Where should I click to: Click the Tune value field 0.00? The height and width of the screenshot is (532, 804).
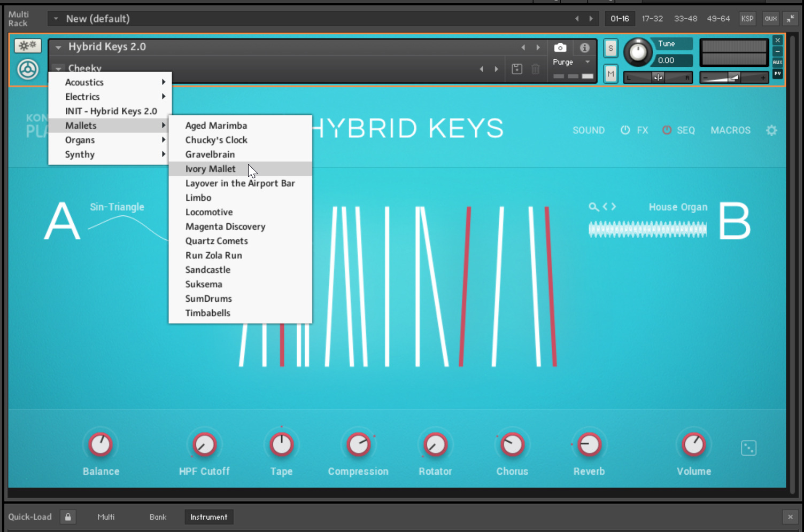coord(672,60)
